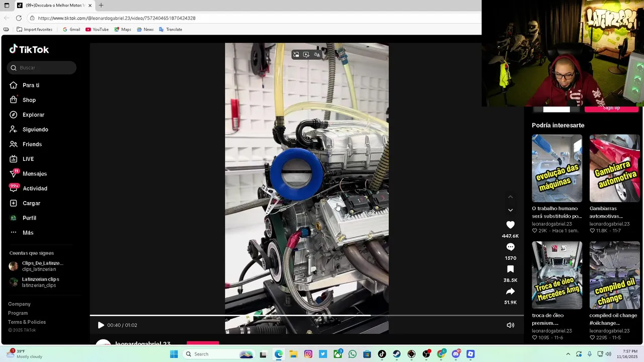The image size is (644, 362).
Task: Open the Program footer link
Action: pos(18,313)
